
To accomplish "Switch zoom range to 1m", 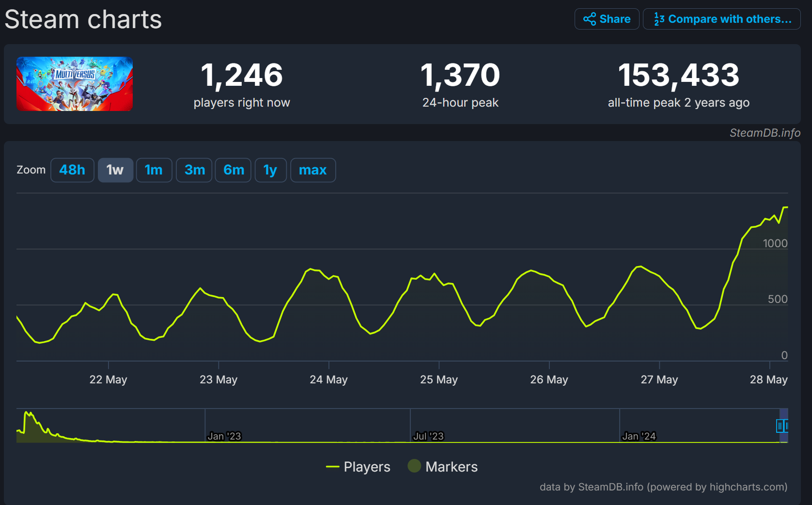I will click(x=154, y=170).
